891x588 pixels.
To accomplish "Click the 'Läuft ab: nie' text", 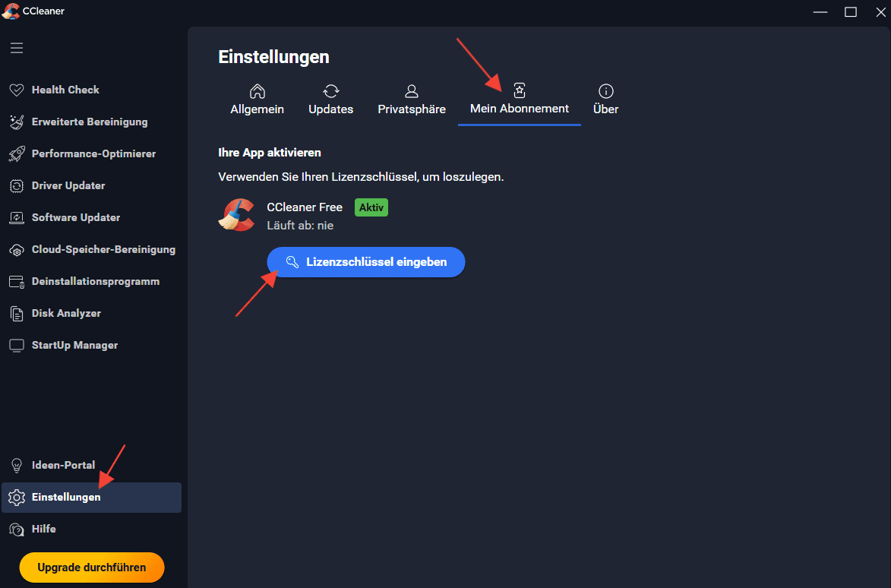I will tap(300, 226).
